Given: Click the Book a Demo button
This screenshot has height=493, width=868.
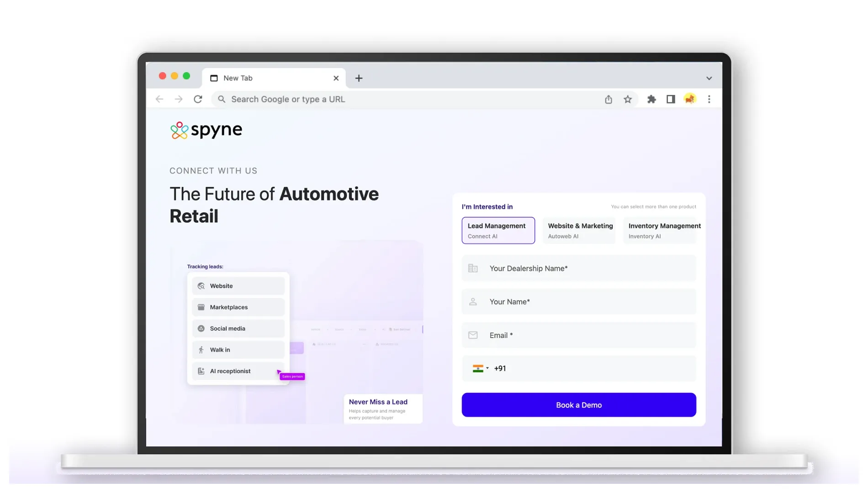Looking at the screenshot, I should coord(579,405).
